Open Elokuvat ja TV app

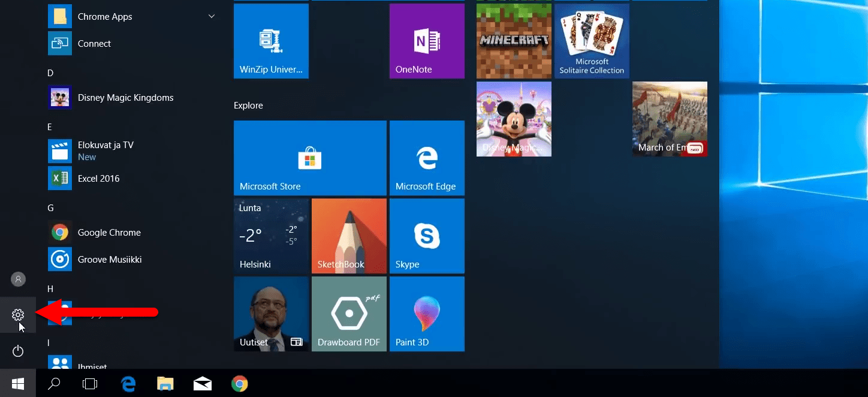pos(132,151)
